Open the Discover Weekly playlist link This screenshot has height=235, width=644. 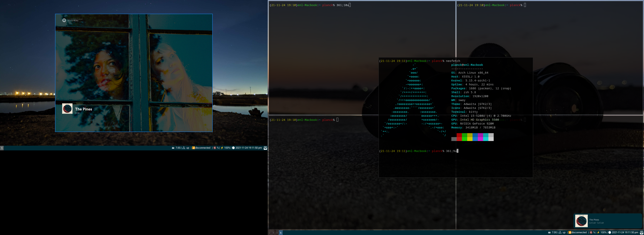[x=73, y=21]
